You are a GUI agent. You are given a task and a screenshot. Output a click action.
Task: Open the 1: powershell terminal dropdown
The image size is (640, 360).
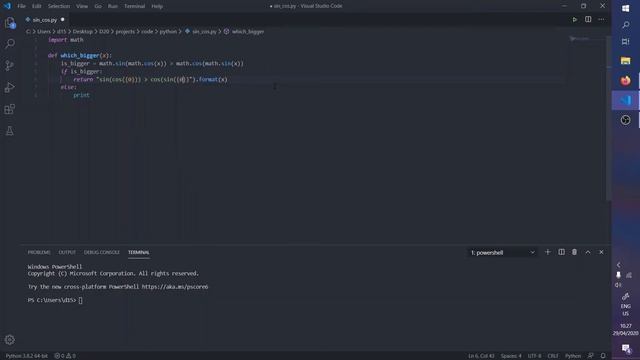502,253
